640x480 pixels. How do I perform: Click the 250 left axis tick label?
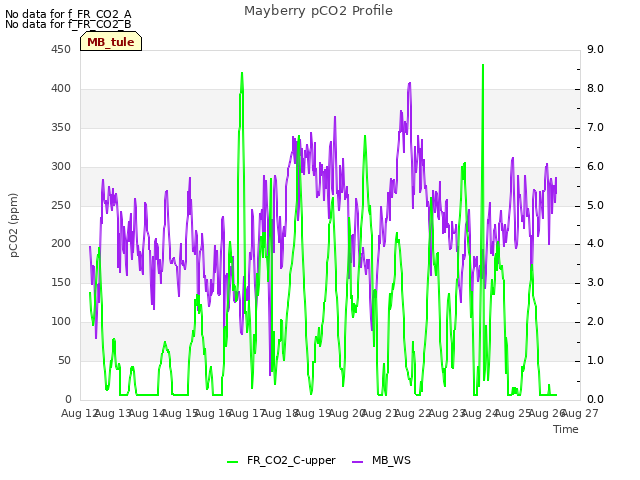click(61, 205)
